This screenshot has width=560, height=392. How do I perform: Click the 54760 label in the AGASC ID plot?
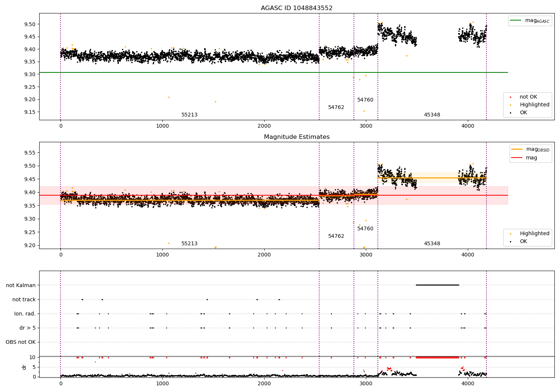[x=365, y=100]
